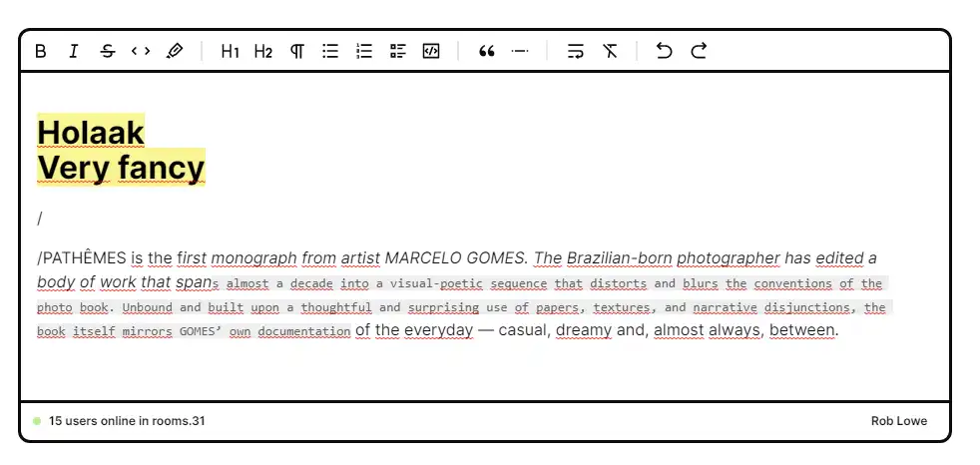Click the italic word 'monograph'
The height and width of the screenshot is (465, 980).
[x=253, y=257]
